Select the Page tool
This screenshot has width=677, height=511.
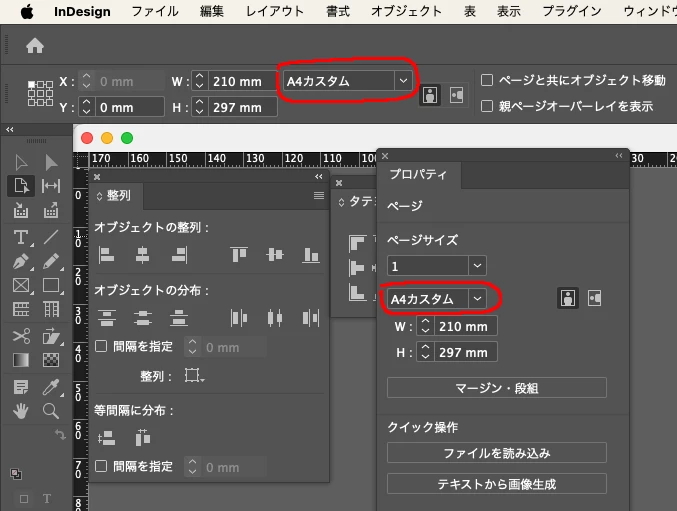point(21,186)
